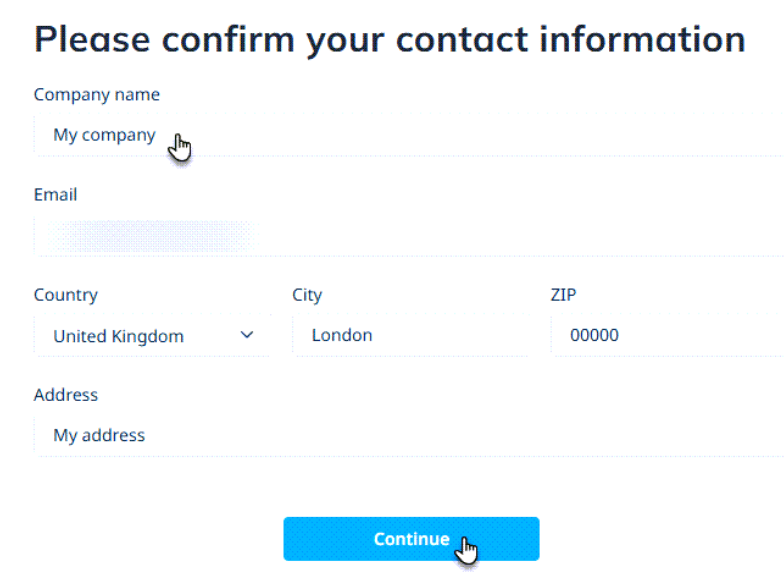
Task: Click the My address input field
Action: pyautogui.click(x=408, y=435)
